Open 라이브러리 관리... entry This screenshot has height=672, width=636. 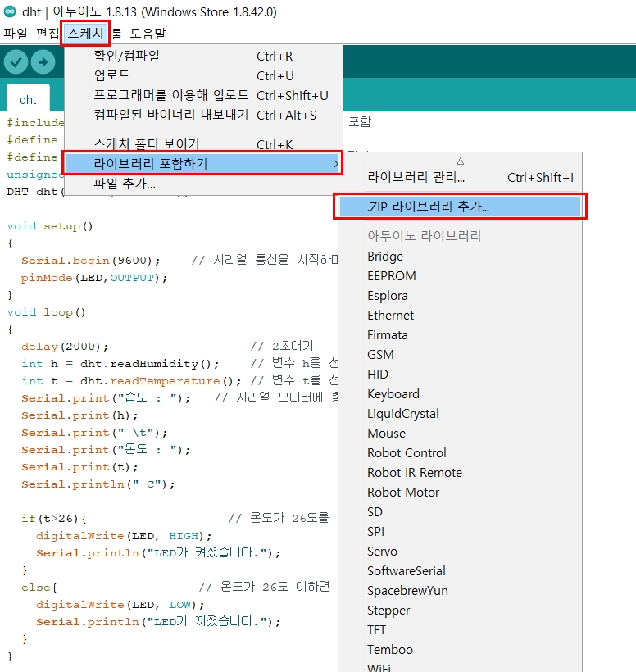(x=461, y=177)
